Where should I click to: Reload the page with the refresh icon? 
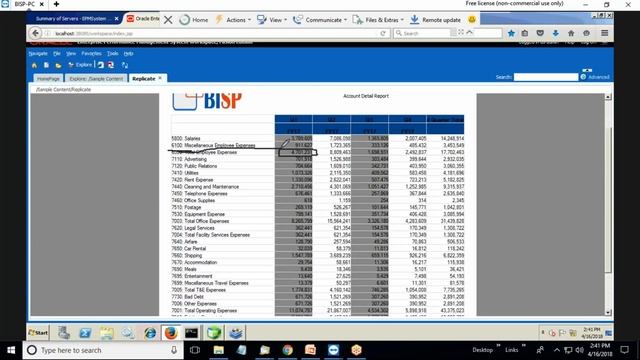click(382, 33)
